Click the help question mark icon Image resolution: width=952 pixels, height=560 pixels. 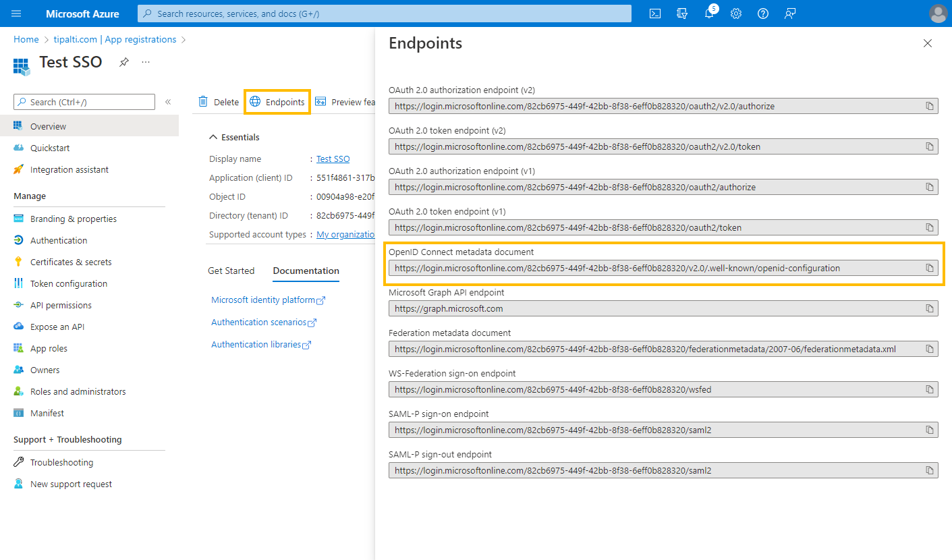point(763,13)
